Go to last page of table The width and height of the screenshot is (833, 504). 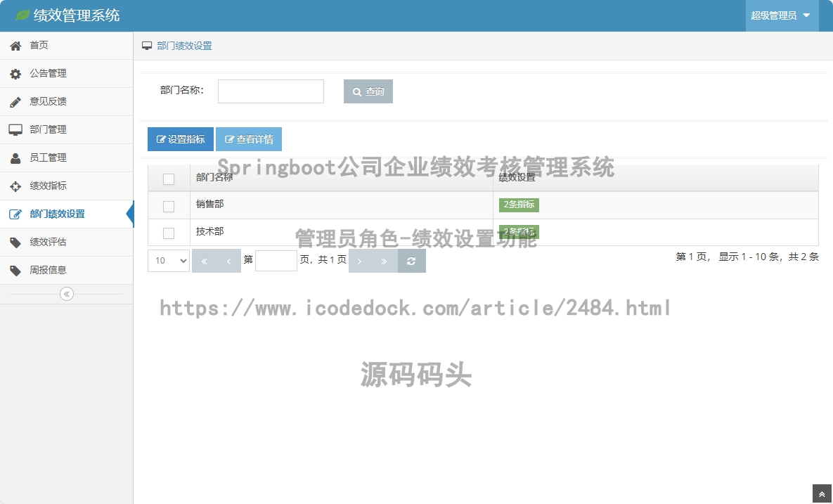pos(384,261)
